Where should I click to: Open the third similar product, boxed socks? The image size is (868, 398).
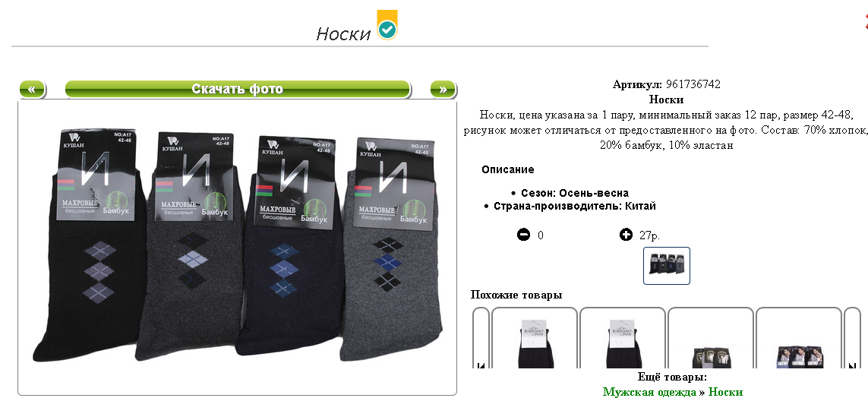pos(711,338)
